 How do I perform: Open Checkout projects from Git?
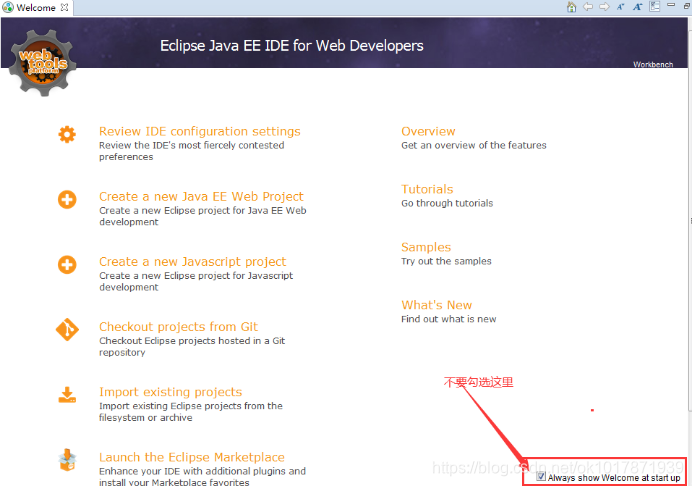click(178, 327)
